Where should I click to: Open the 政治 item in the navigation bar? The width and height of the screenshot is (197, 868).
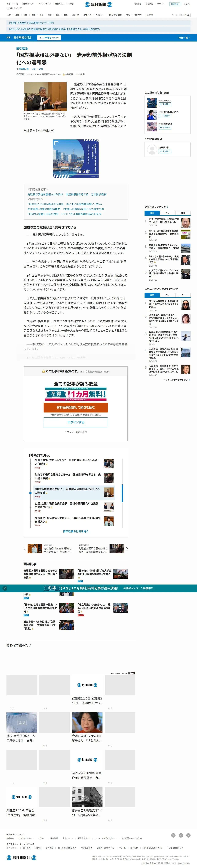pyautogui.click(x=49, y=15)
